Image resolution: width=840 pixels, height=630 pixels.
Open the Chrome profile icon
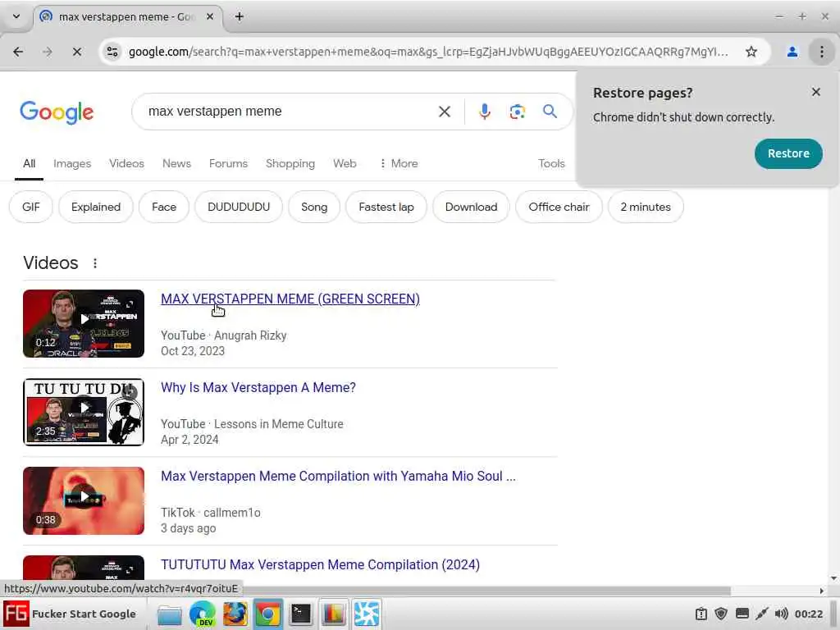click(792, 52)
